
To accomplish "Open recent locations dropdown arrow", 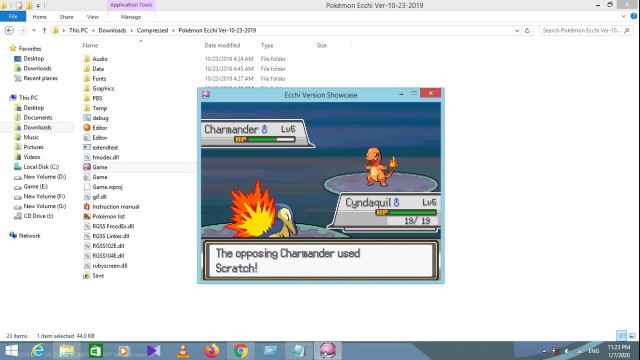I will 33,31.
